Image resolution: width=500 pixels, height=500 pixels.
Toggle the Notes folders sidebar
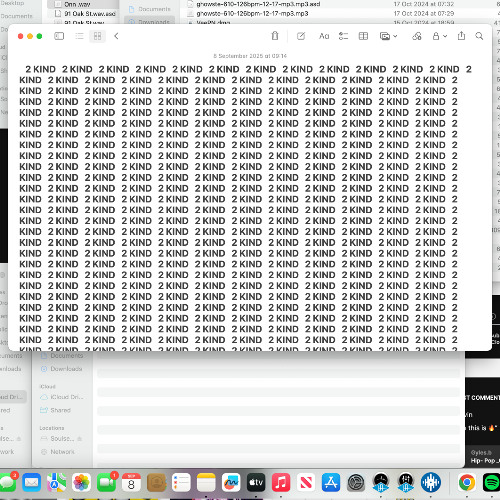[x=59, y=36]
